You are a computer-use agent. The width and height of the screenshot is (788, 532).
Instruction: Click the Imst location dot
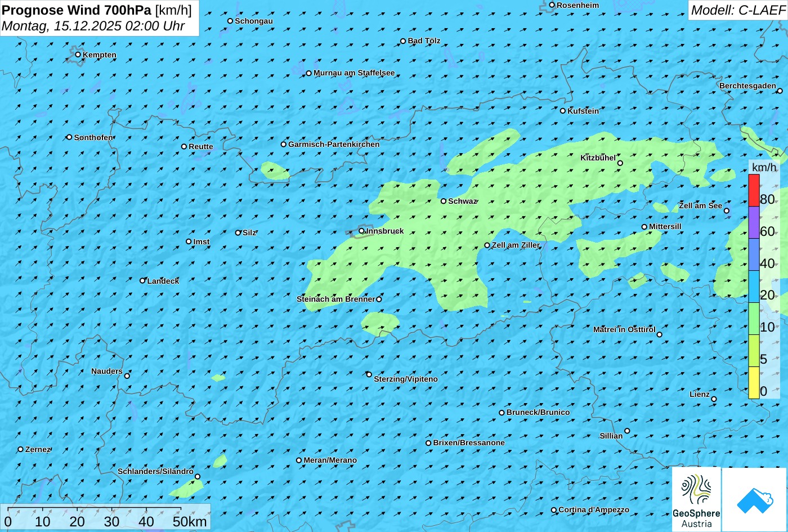pos(189,242)
